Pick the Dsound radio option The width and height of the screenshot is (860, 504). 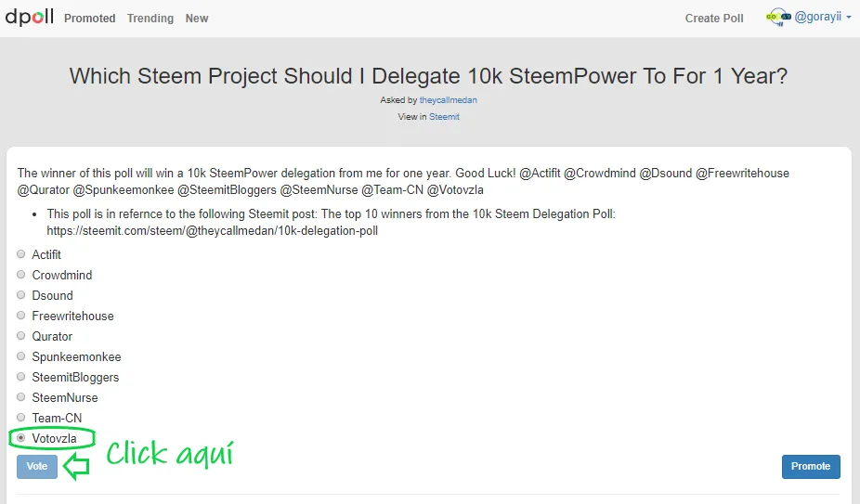point(20,295)
